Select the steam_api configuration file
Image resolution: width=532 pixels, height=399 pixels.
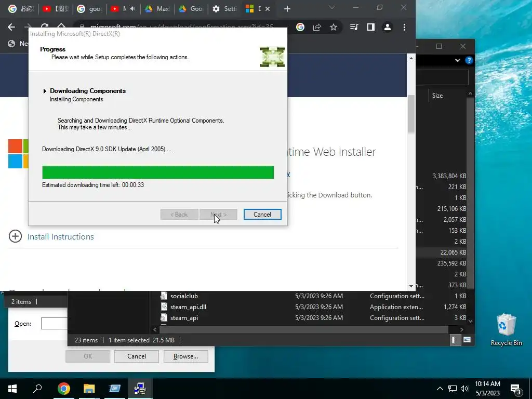(184, 318)
